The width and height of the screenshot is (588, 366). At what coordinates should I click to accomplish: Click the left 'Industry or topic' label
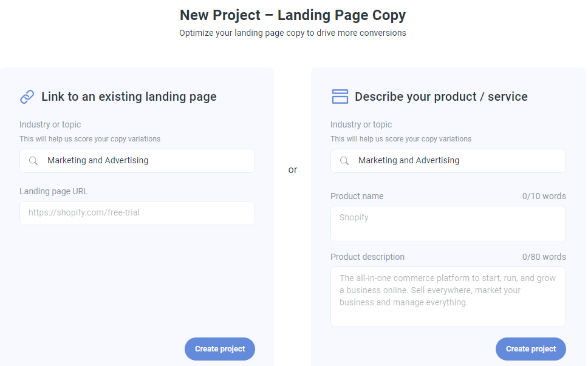[x=50, y=124]
